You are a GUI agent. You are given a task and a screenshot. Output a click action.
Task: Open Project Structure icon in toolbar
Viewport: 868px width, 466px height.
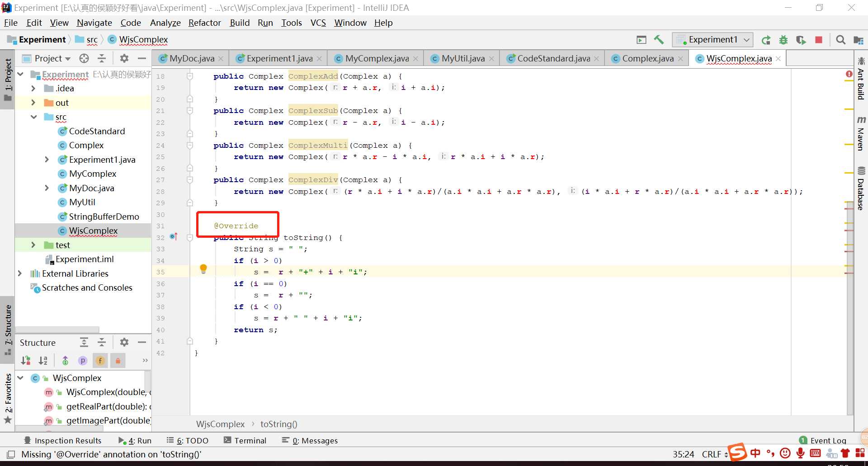858,40
